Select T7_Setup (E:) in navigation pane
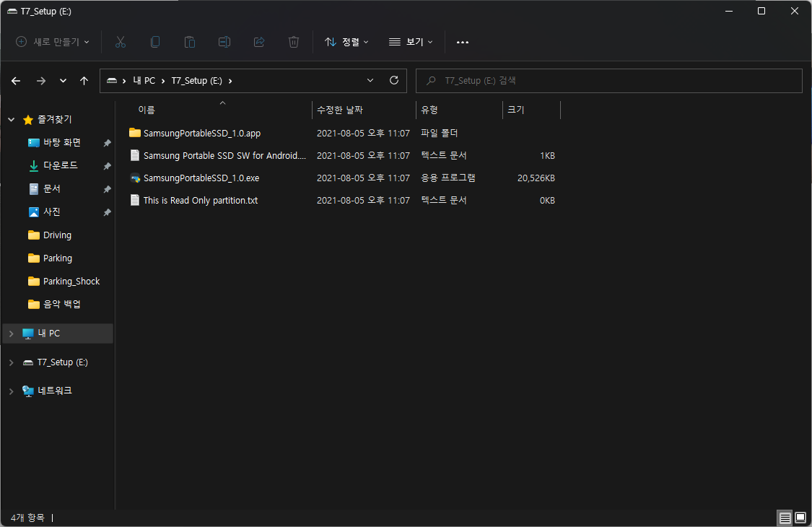The height and width of the screenshot is (527, 812). [62, 362]
